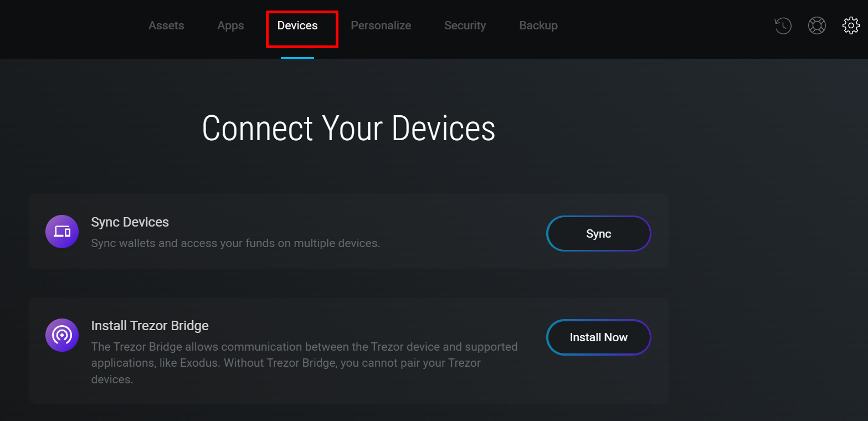Click the purple Sync Devices icon
The width and height of the screenshot is (868, 421).
coord(62,232)
